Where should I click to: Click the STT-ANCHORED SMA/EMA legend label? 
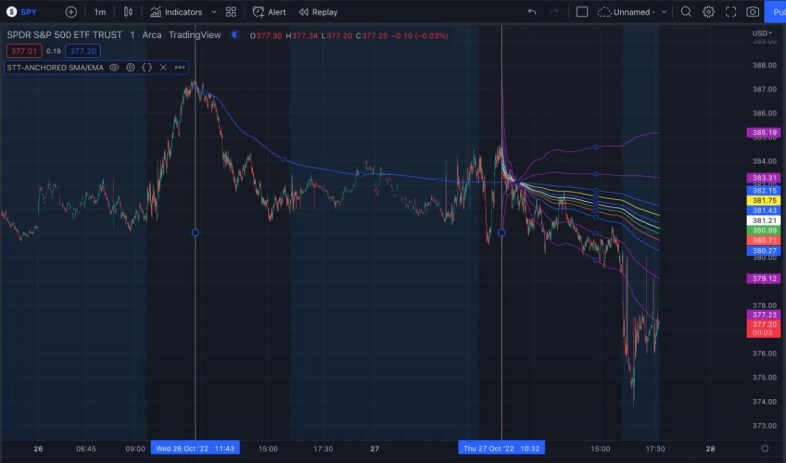[55, 67]
